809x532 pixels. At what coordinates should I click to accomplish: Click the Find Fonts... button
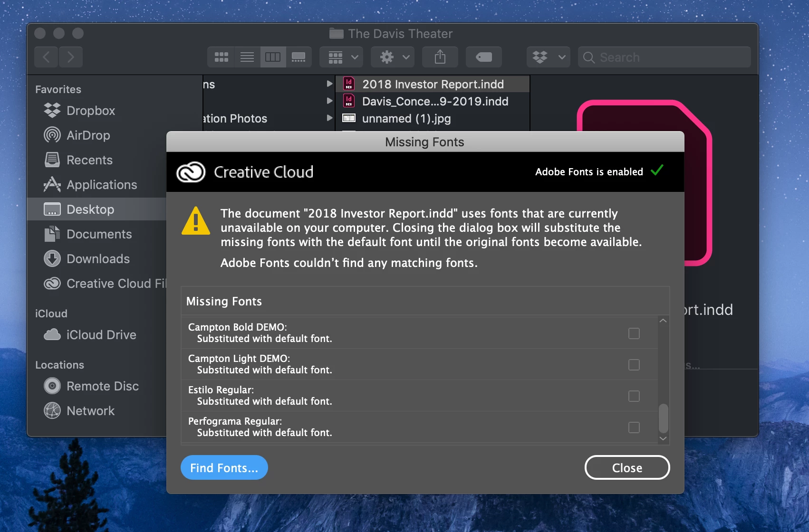224,468
